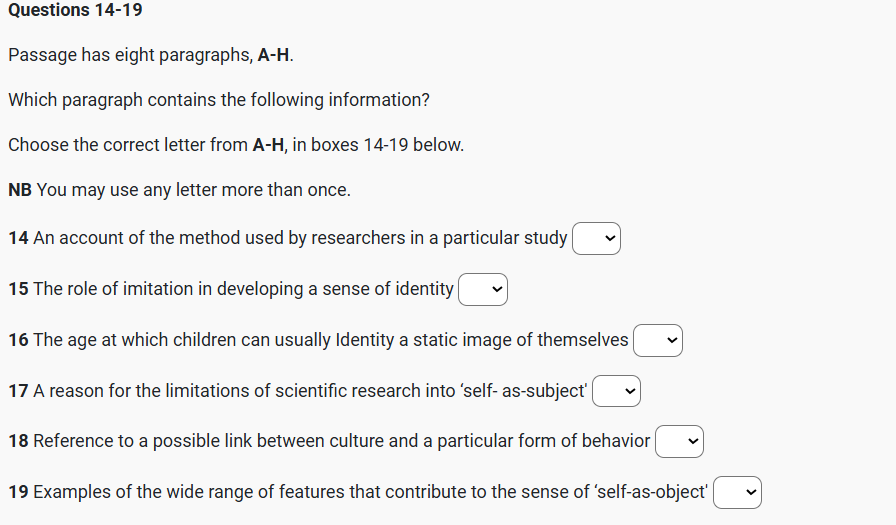Click the bold 'NB' label
896x525 pixels.
pos(20,190)
